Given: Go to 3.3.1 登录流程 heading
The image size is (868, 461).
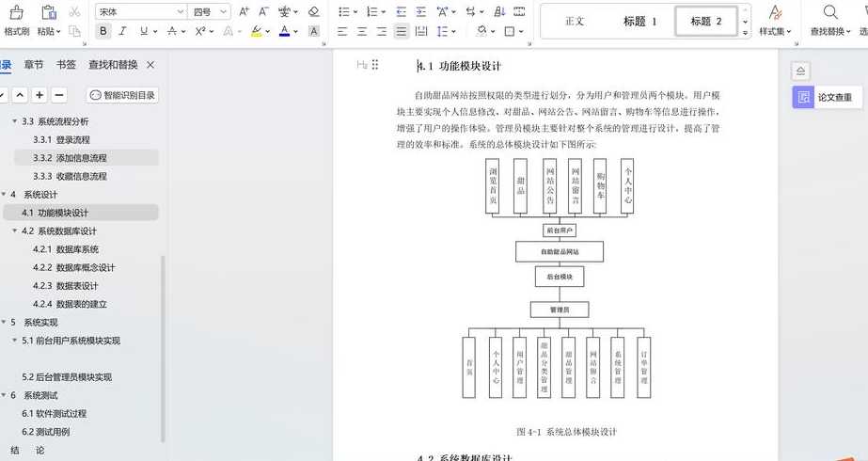Looking at the screenshot, I should point(61,139).
